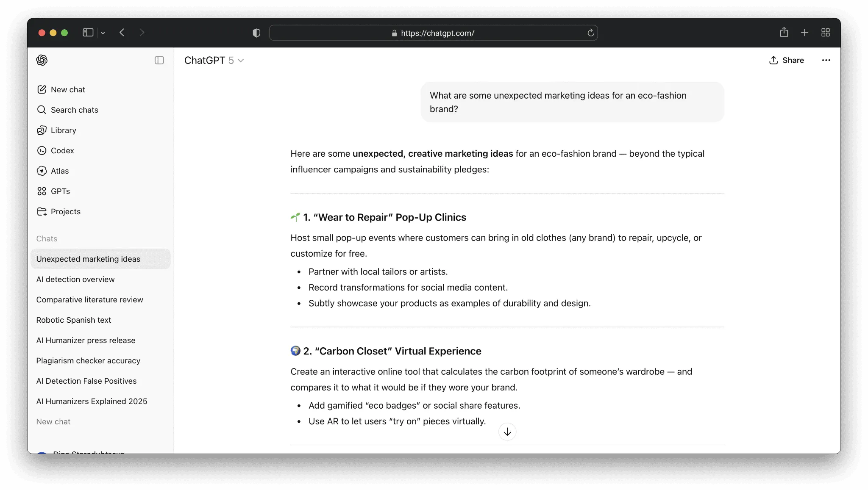Viewport: 868px width, 490px height.
Task: Click the scroll-to-bottom arrow button
Action: [507, 432]
